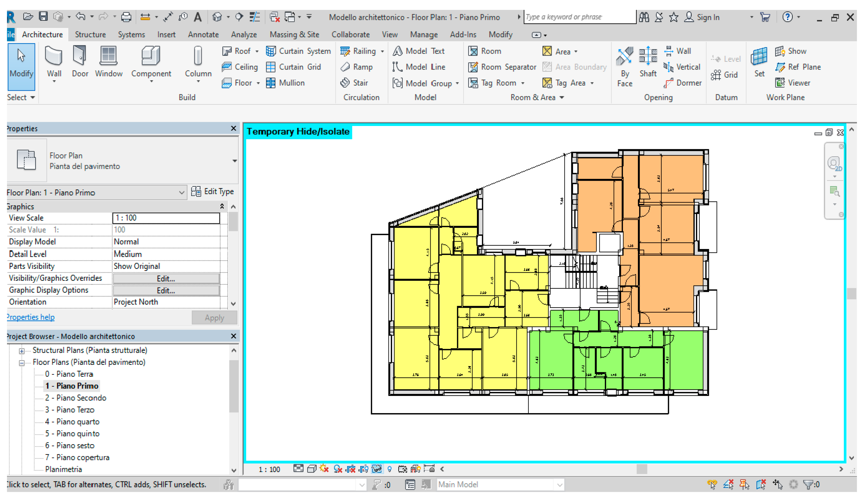The image size is (868, 501).
Task: Open the Shaft opening tool
Action: pyautogui.click(x=648, y=62)
